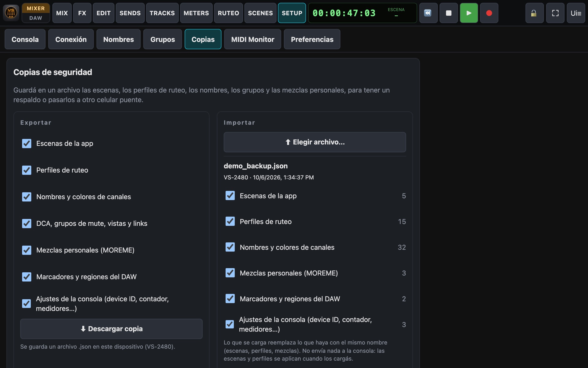Switch to the Conexión tab
This screenshot has height=368, width=588.
click(x=71, y=39)
